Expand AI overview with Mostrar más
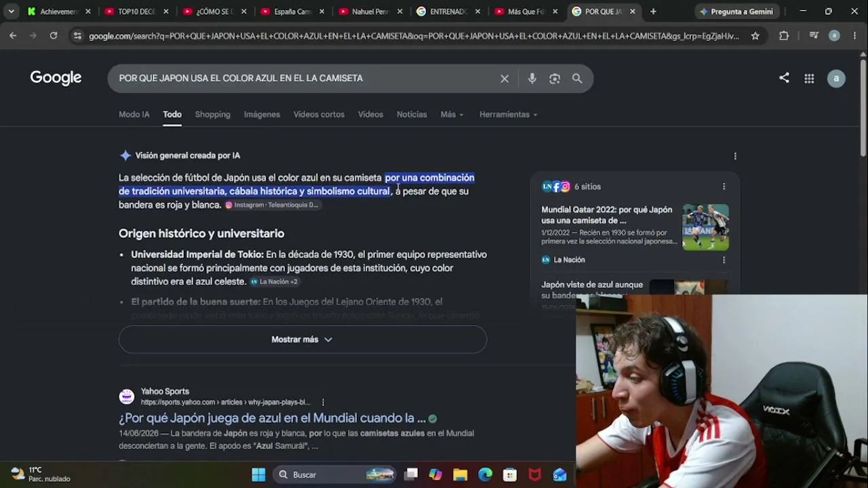Image resolution: width=868 pixels, height=488 pixels. (x=302, y=340)
